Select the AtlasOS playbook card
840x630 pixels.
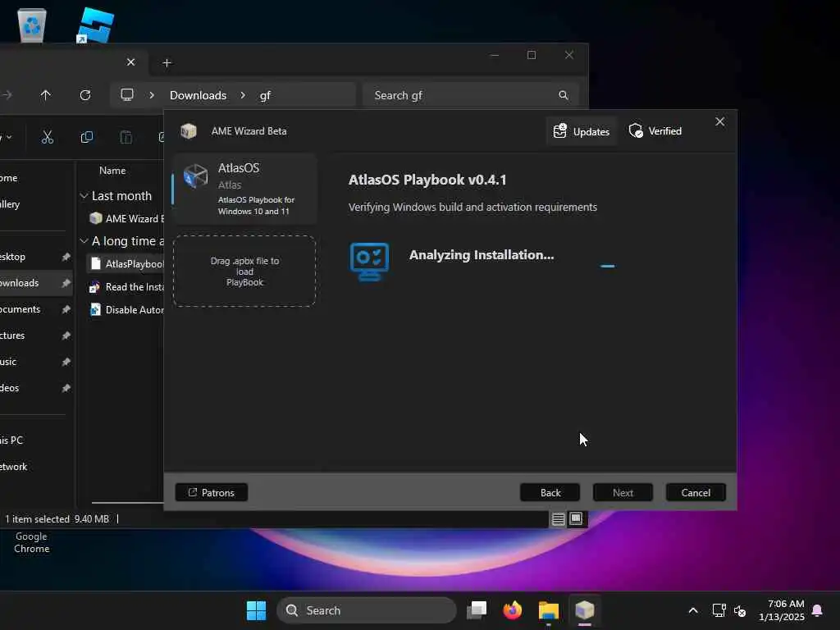coord(244,189)
